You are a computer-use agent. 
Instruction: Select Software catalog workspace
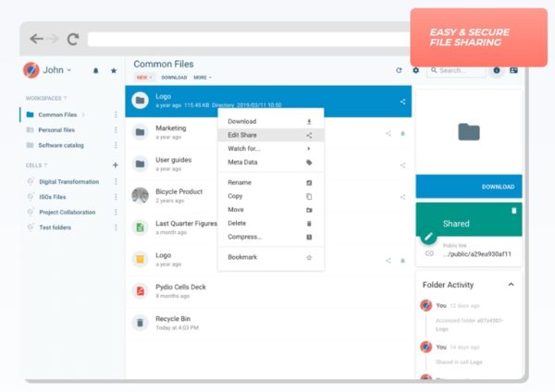coord(61,145)
